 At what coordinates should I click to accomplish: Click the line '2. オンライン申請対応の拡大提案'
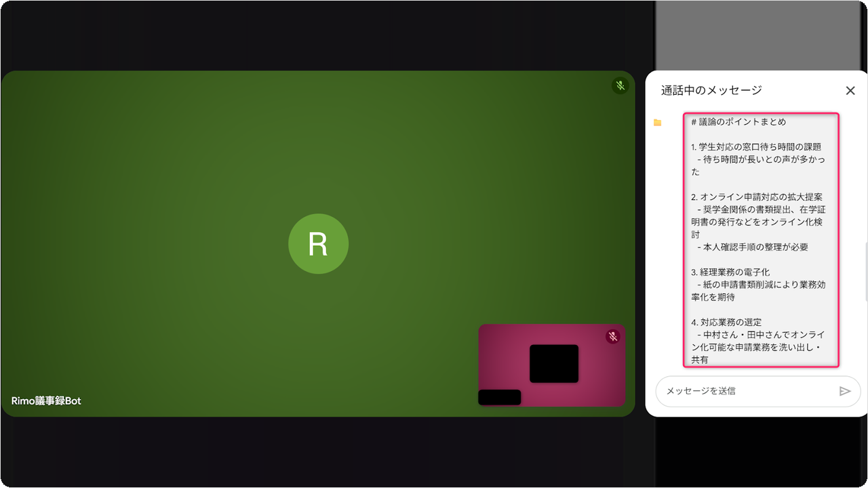[757, 197]
